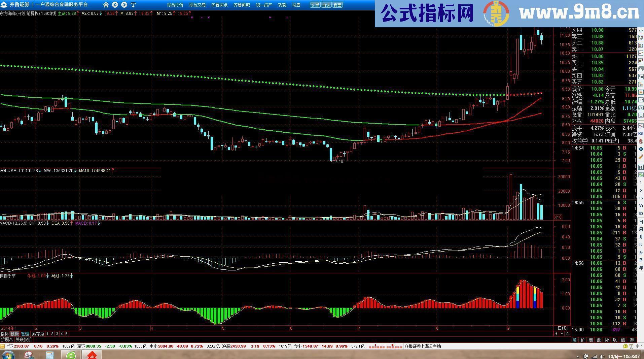Open the 日线 period dropdown

pos(561,328)
